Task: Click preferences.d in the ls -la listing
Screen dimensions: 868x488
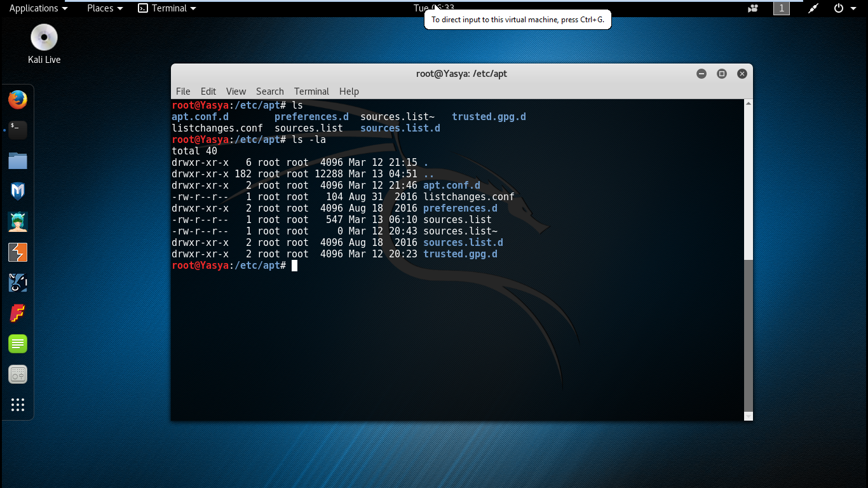Action: click(x=460, y=208)
